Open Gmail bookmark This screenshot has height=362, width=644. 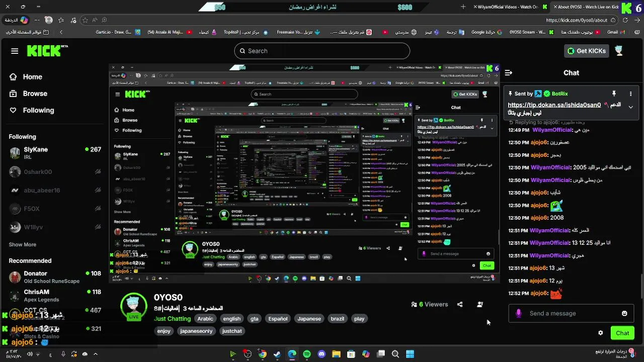point(616,32)
